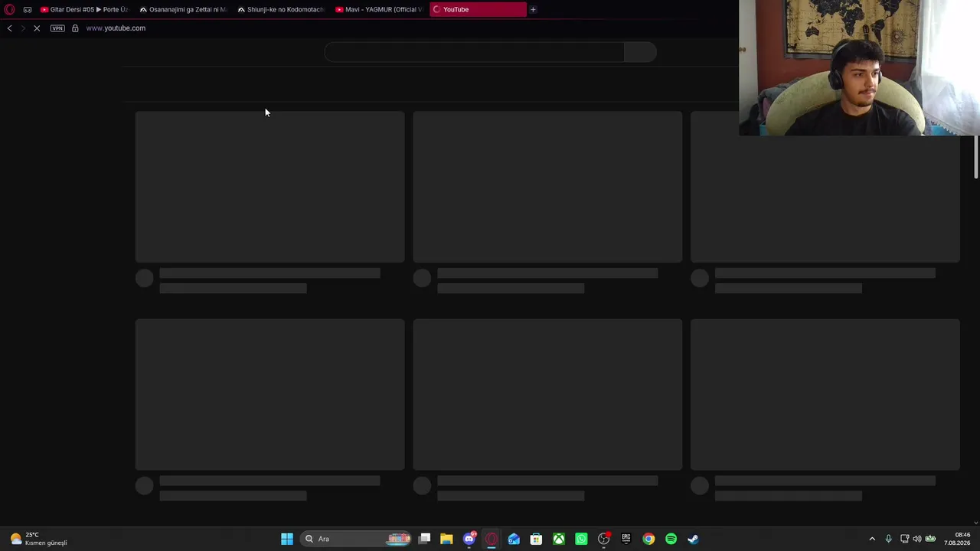
Task: Click the page vertical scrollbar thumb
Action: coord(976,157)
